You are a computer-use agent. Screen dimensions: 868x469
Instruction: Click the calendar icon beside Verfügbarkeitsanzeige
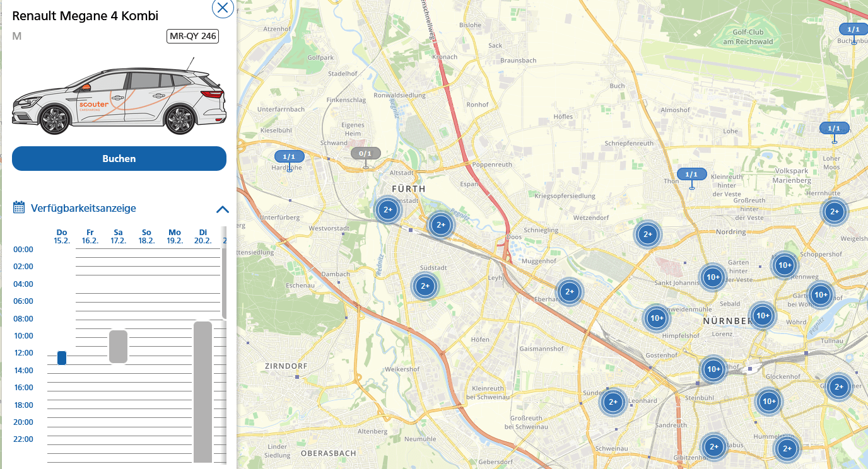pyautogui.click(x=19, y=207)
